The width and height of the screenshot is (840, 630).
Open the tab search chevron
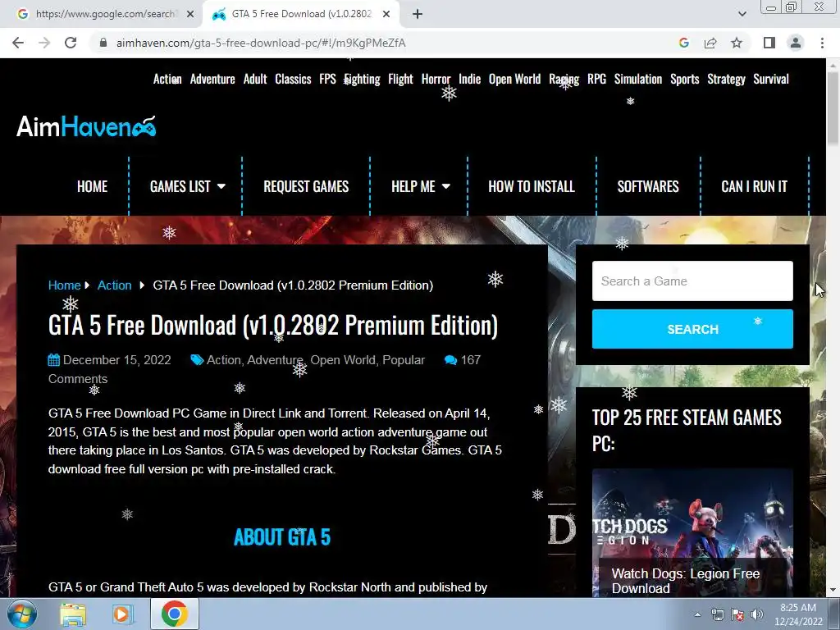click(x=742, y=14)
